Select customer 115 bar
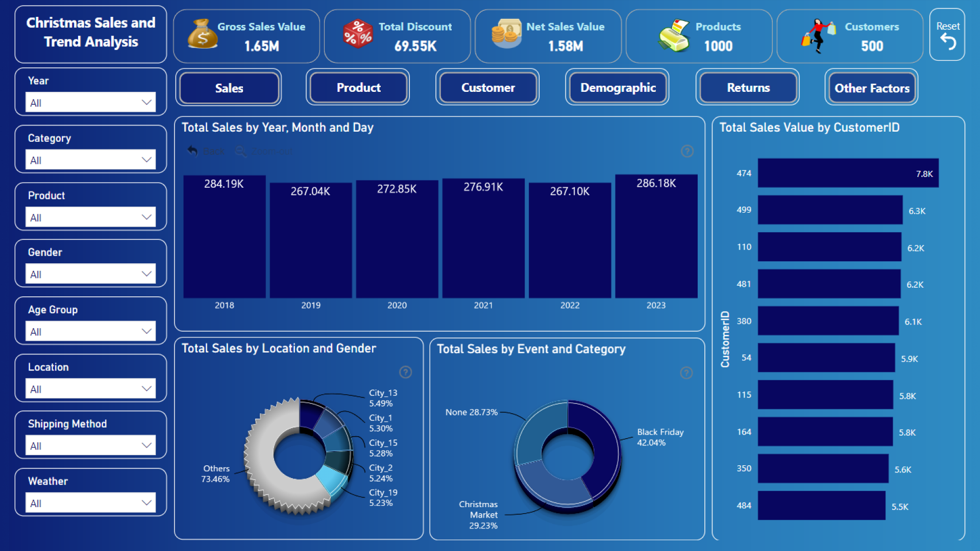 pyautogui.click(x=825, y=395)
